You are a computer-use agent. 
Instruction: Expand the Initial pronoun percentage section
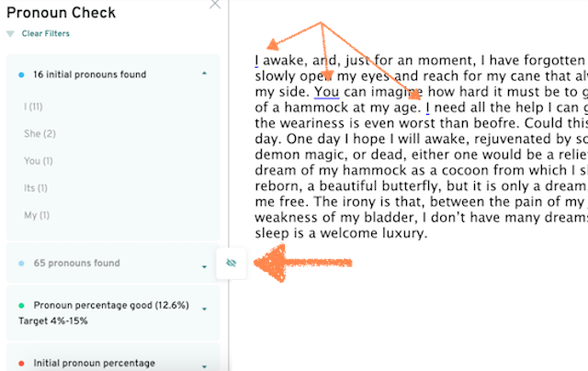(204, 366)
